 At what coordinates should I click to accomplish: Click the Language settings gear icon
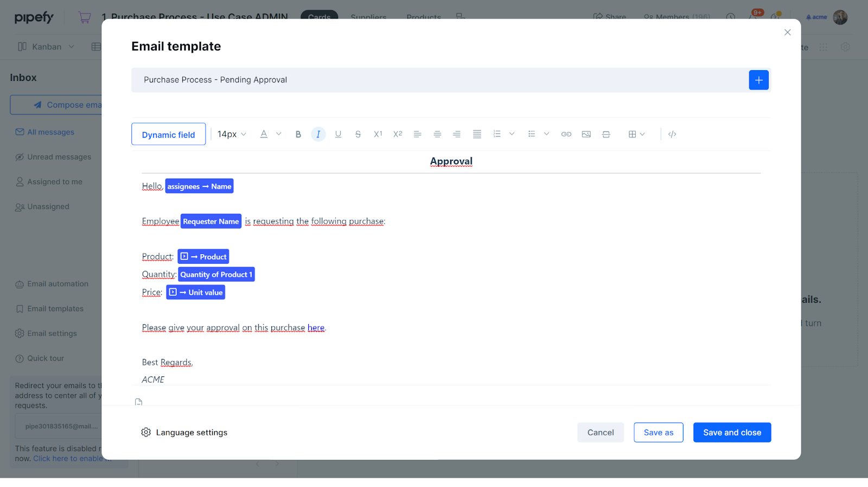pos(146,433)
